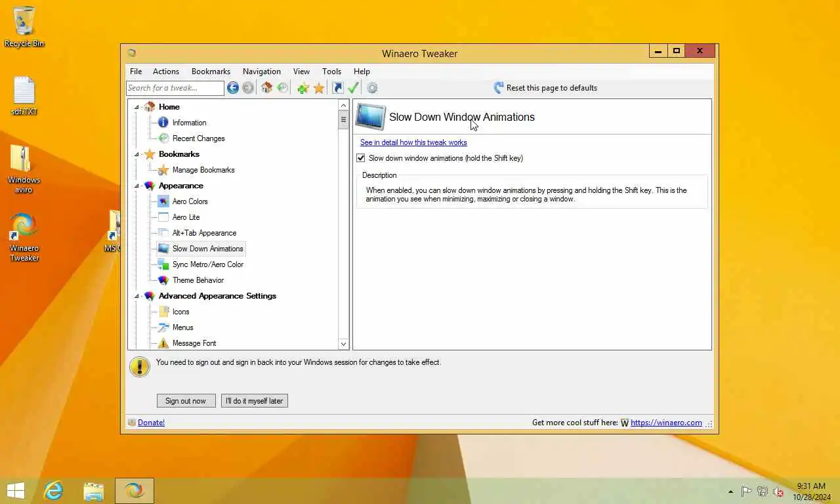Collapse the Home tree node
The height and width of the screenshot is (504, 840).
click(x=137, y=107)
